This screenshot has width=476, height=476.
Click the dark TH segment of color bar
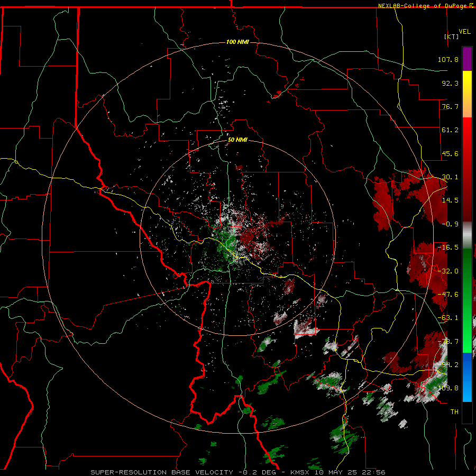pos(467,412)
